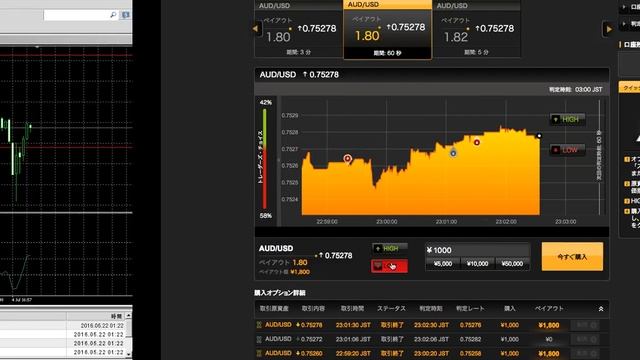Screen dimensions: 640x360
Task: Click blue icon next to the search magnifier
Action: coord(126,15)
